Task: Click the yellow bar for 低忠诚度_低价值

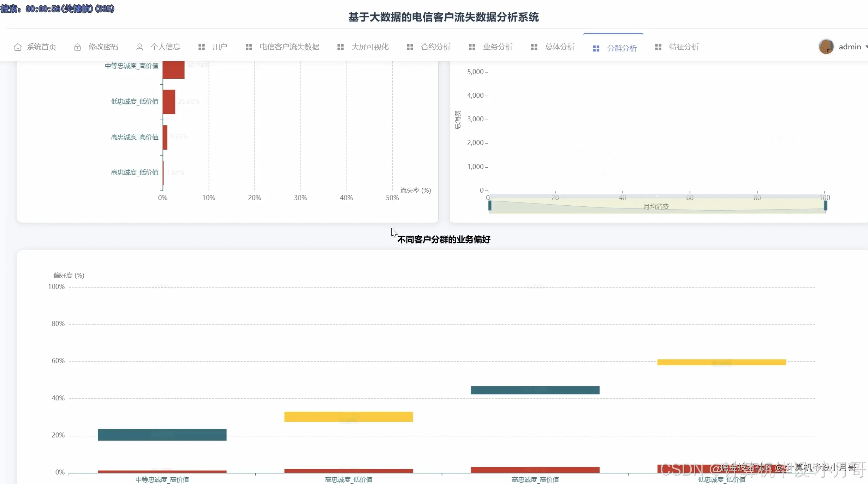Action: pyautogui.click(x=721, y=362)
